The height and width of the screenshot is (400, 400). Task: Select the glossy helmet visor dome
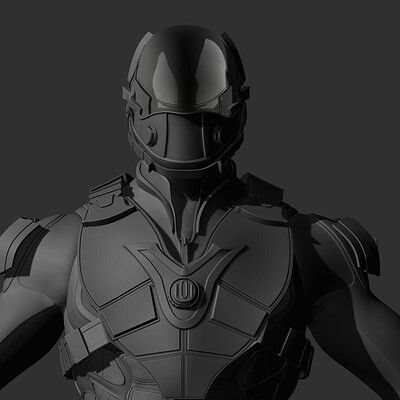pos(184,67)
